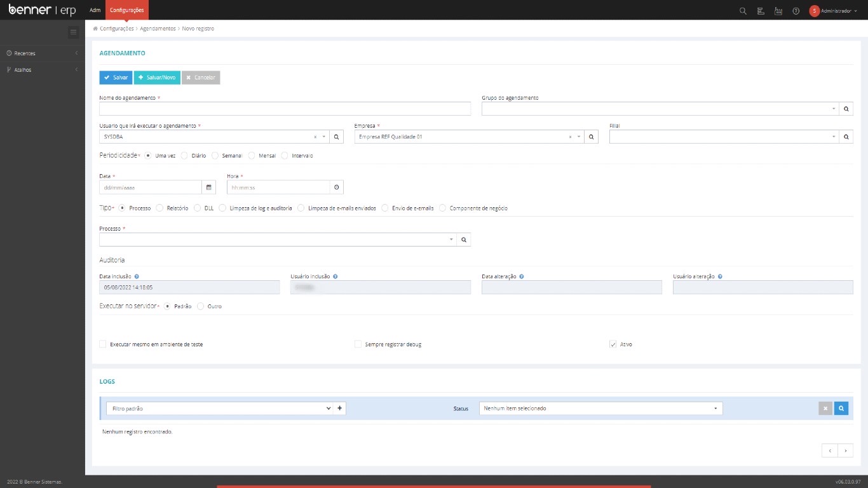Focus the Nome do agendamento field
The height and width of the screenshot is (488, 868).
[x=285, y=109]
